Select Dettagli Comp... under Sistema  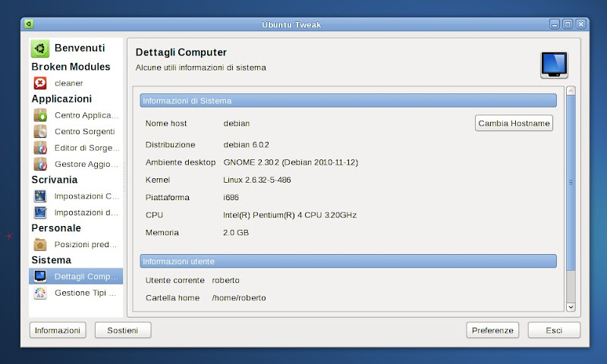(76, 276)
